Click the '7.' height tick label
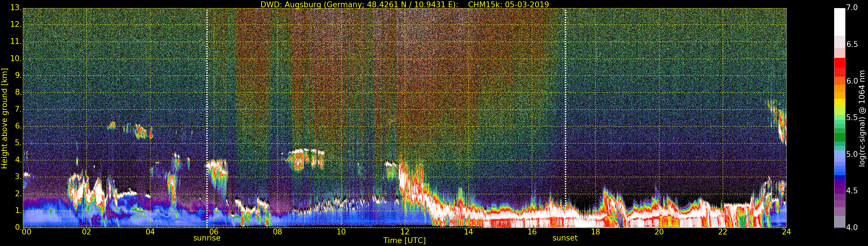This screenshot has width=868, height=246. point(18,109)
